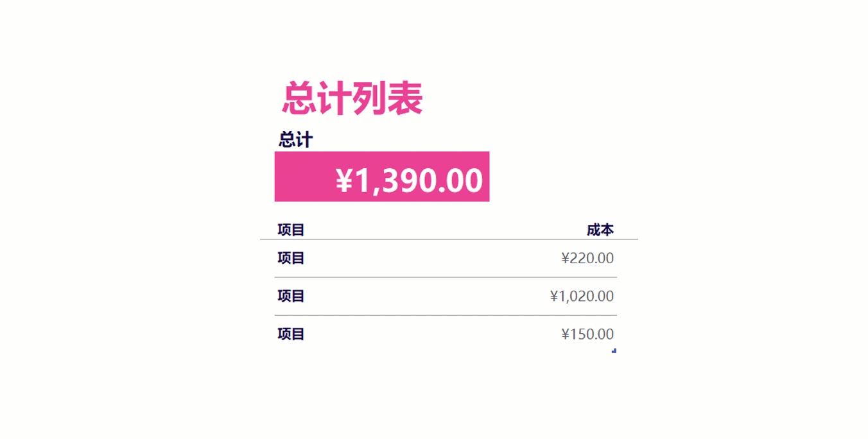Click the blue table resize handle
The height and width of the screenshot is (439, 868).
(614, 350)
